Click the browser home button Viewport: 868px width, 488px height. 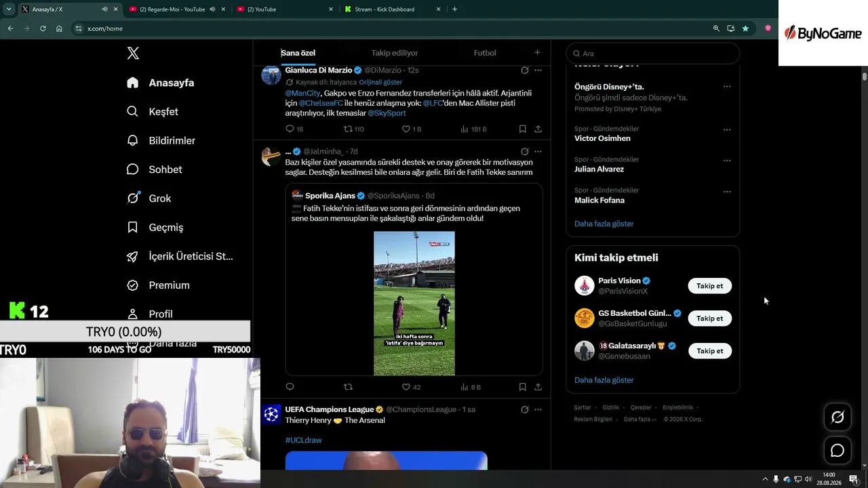coord(59,28)
